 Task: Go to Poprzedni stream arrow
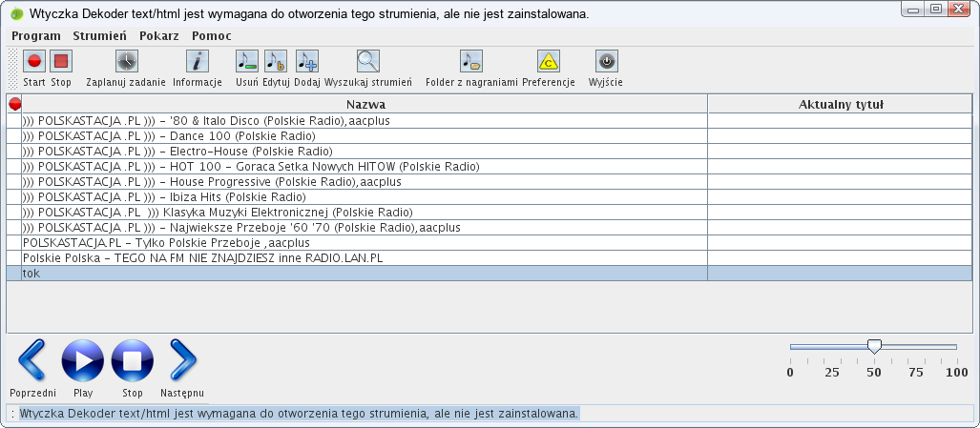tap(32, 360)
